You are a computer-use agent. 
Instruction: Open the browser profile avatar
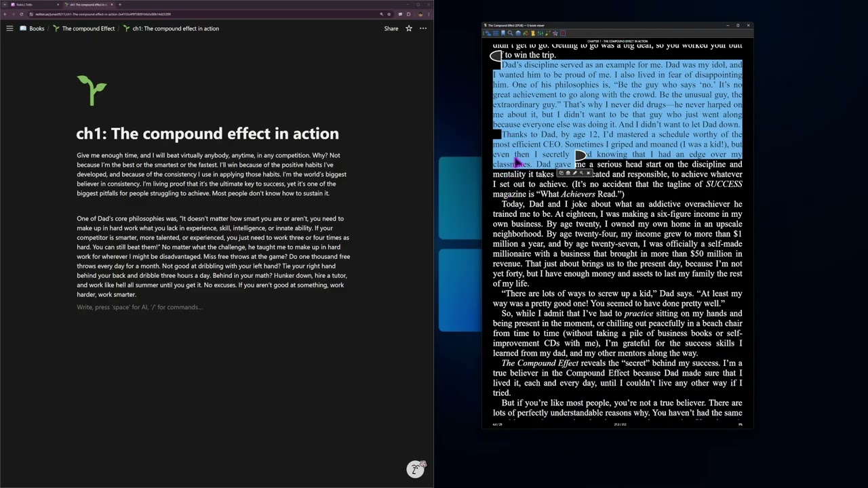click(x=420, y=14)
